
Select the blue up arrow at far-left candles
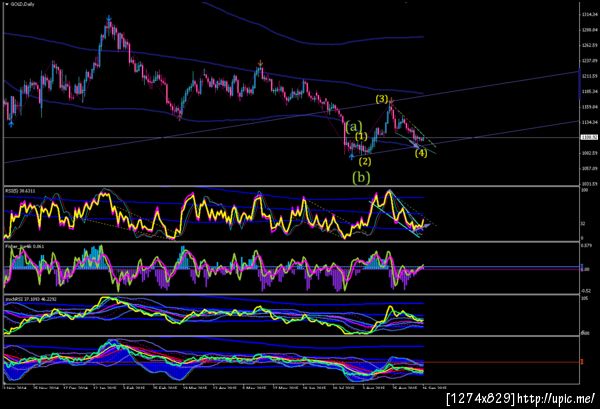pyautogui.click(x=11, y=124)
